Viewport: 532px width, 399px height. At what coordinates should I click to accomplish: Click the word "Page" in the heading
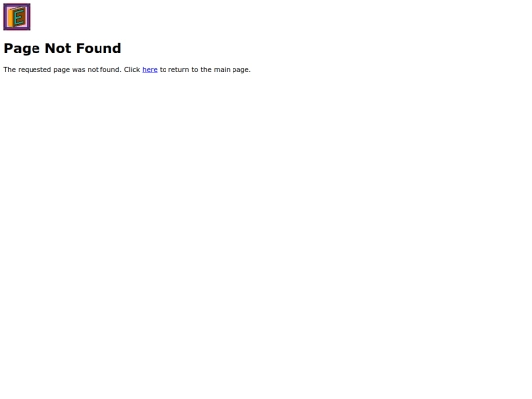point(22,49)
